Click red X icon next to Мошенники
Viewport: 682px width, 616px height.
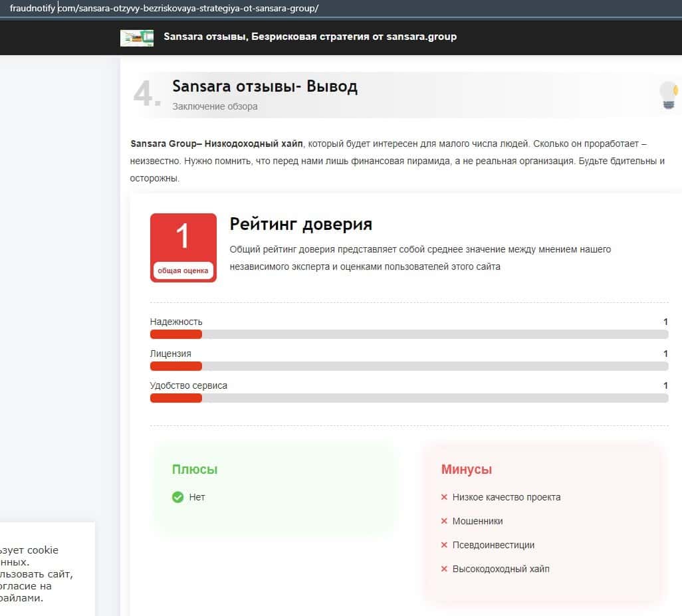tap(444, 521)
